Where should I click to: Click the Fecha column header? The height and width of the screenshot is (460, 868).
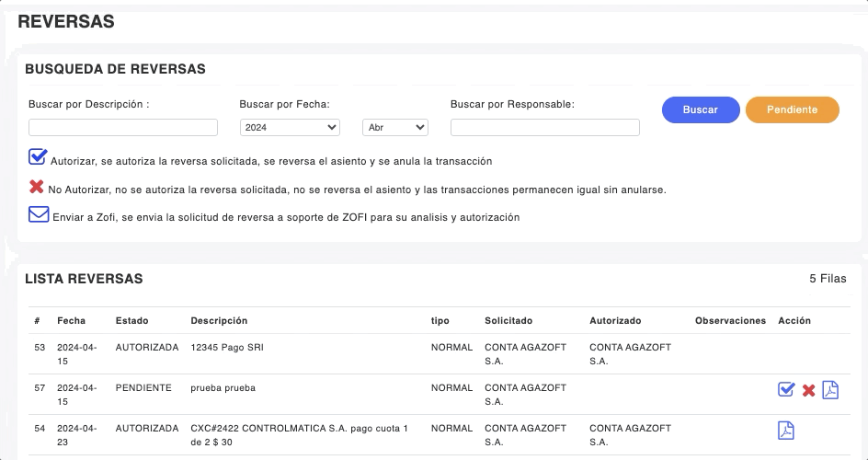point(71,321)
